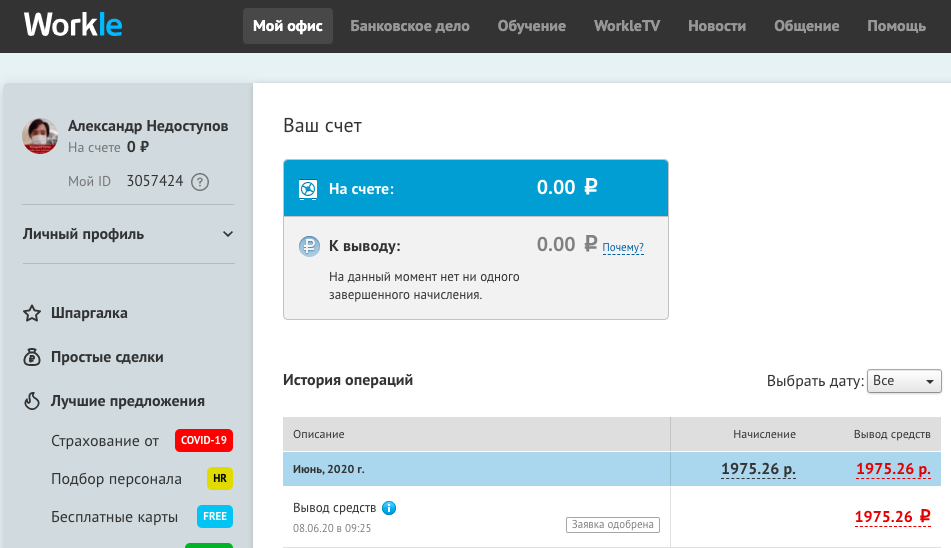951x548 pixels.
Task: Expand the Личный профиль chevron
Action: click(x=227, y=234)
